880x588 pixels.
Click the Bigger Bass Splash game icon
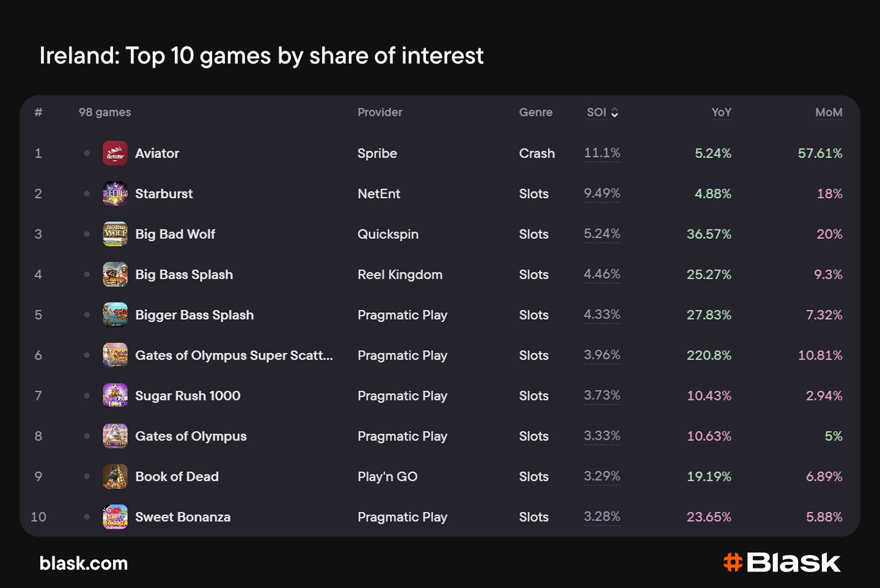(115, 315)
